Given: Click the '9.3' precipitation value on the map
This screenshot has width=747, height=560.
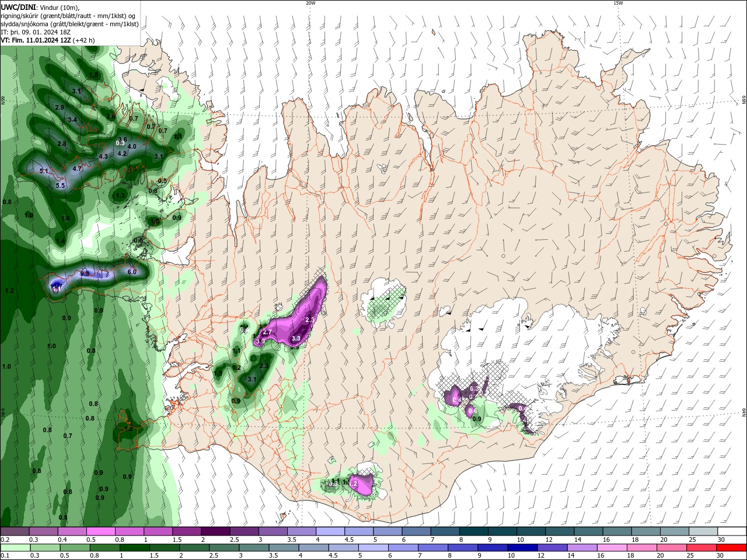Looking at the screenshot, I should click(x=85, y=274).
